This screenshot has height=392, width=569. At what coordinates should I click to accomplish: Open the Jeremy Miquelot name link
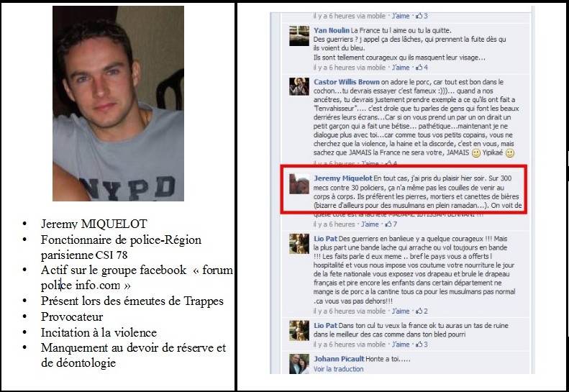pyautogui.click(x=343, y=178)
